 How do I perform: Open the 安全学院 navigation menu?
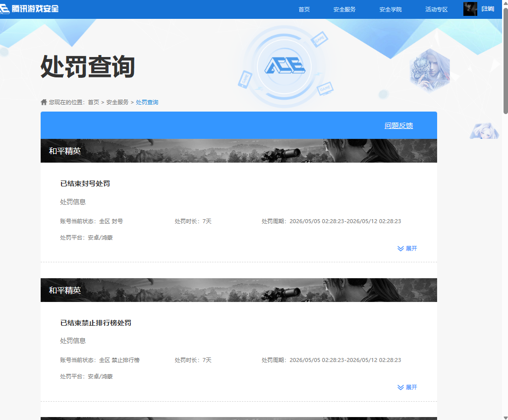391,9
